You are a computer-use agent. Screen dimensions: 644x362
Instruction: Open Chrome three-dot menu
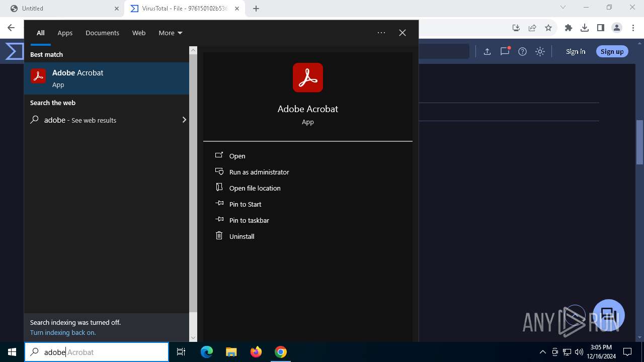pos(633,28)
